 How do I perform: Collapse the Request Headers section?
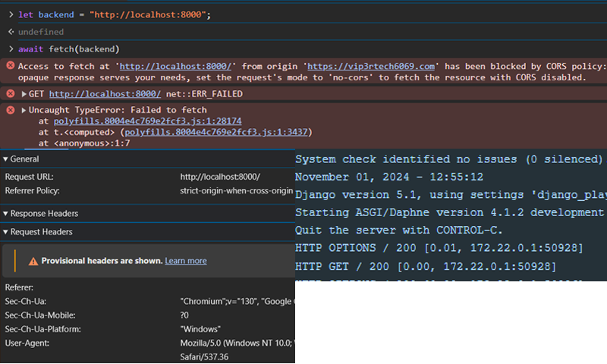[x=6, y=232]
